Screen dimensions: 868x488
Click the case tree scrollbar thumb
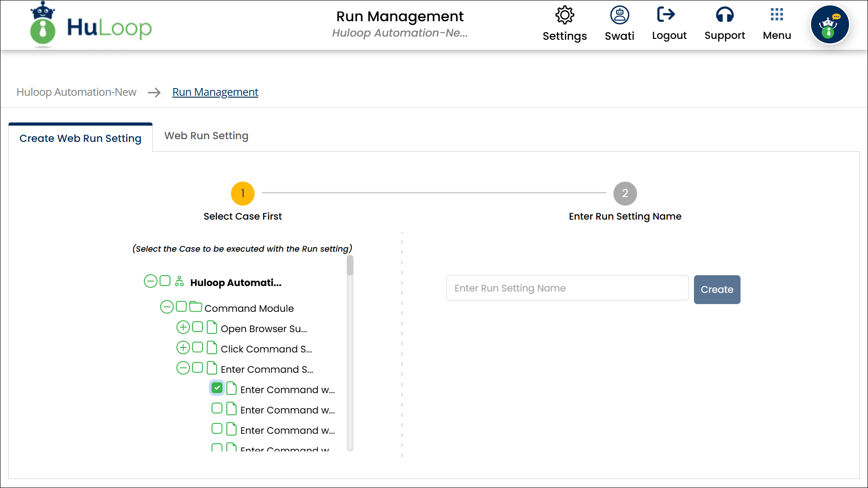(x=350, y=266)
